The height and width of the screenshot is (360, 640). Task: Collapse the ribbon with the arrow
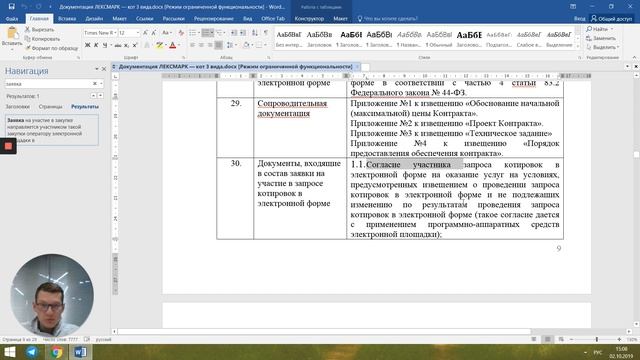point(634,58)
